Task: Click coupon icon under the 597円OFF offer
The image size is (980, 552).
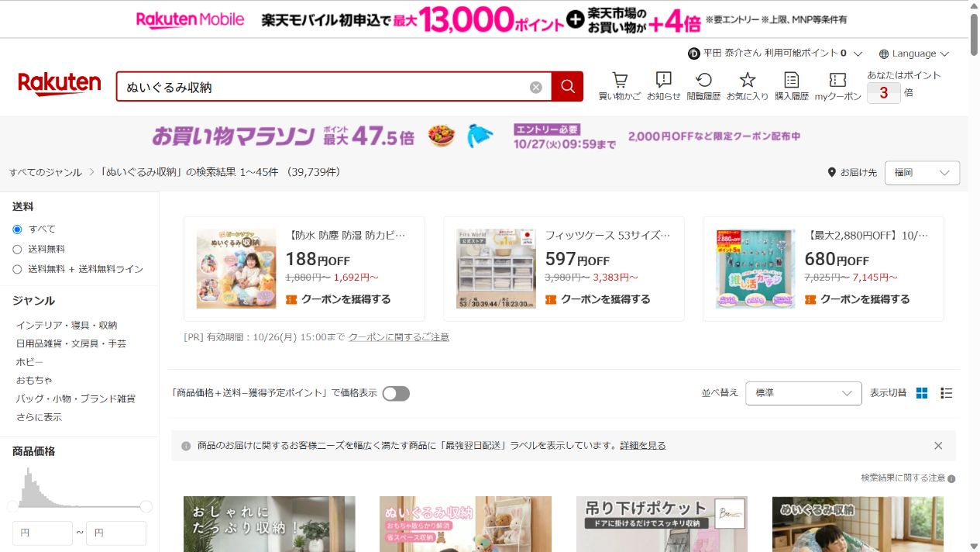Action: tap(551, 299)
